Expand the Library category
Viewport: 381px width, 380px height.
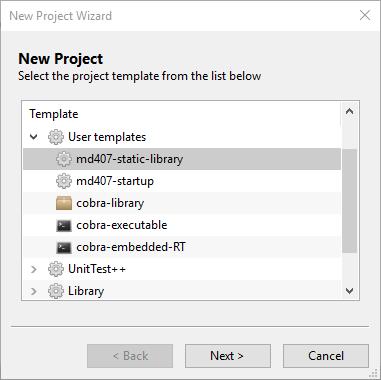pos(34,291)
